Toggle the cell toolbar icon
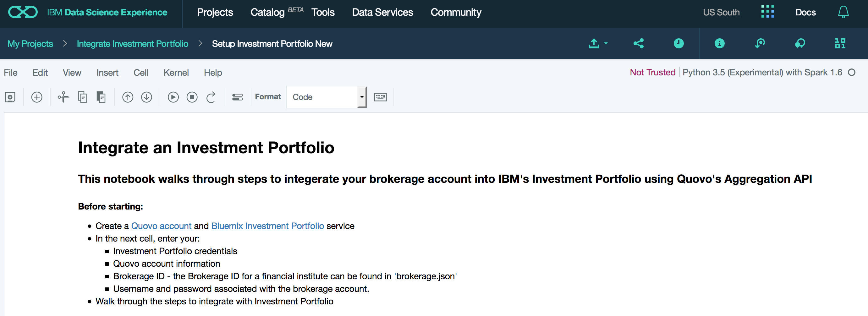Image resolution: width=868 pixels, height=316 pixels. click(x=238, y=97)
